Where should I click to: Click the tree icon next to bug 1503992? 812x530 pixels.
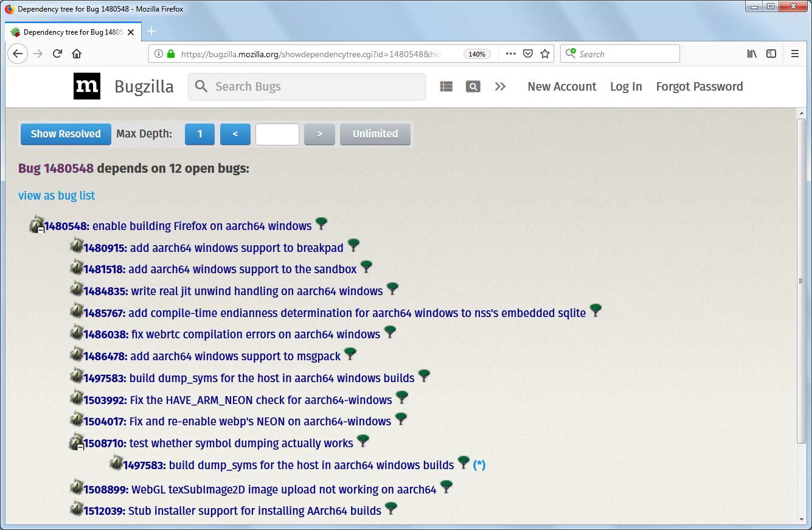[x=401, y=398]
